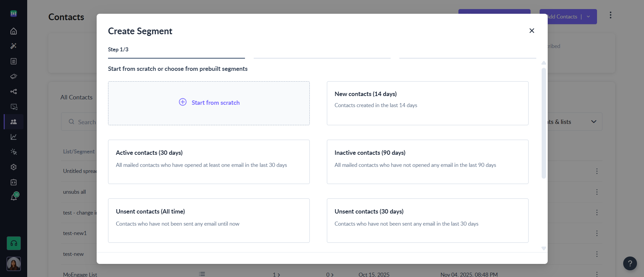Pick the Active contacts (30 days) card
The height and width of the screenshot is (277, 644).
(x=209, y=162)
